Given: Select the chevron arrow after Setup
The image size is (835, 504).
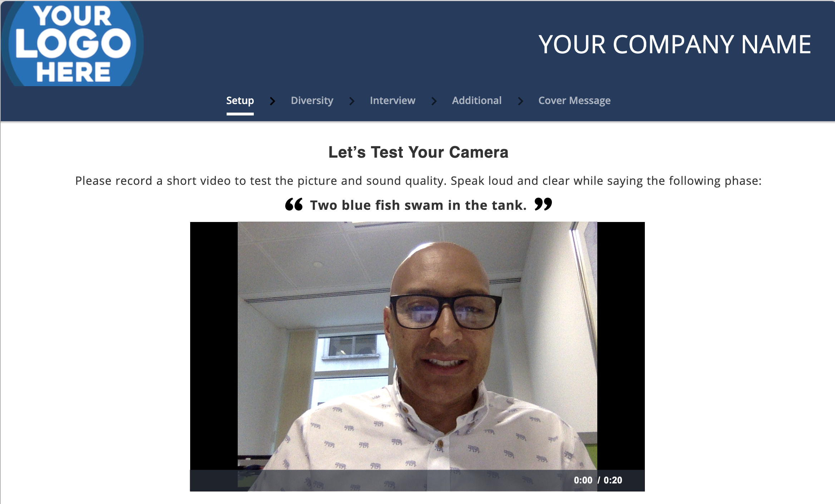Looking at the screenshot, I should tap(272, 101).
